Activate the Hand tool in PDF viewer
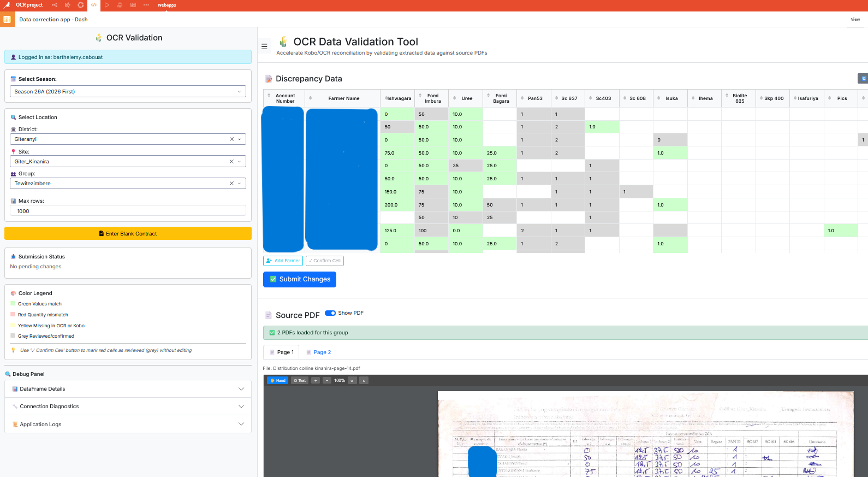This screenshot has width=868, height=477. [x=278, y=380]
